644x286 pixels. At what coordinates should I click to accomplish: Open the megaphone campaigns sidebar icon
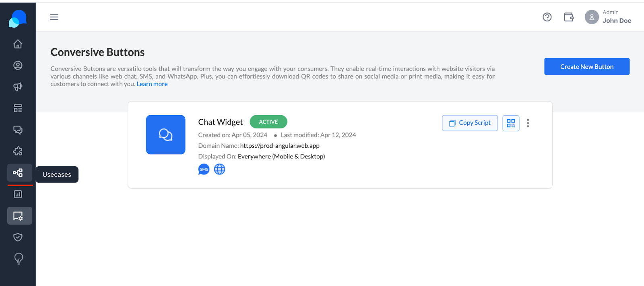point(18,87)
